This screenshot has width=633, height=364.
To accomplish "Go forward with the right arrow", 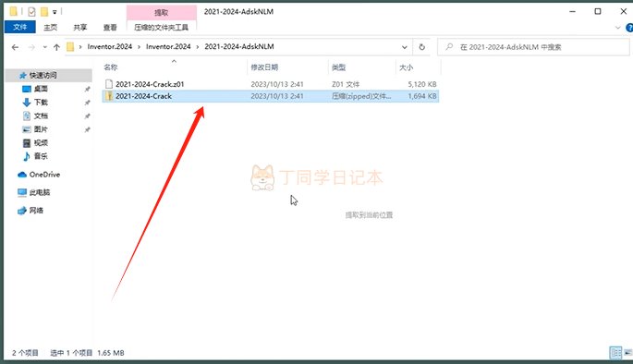I will pyautogui.click(x=31, y=47).
